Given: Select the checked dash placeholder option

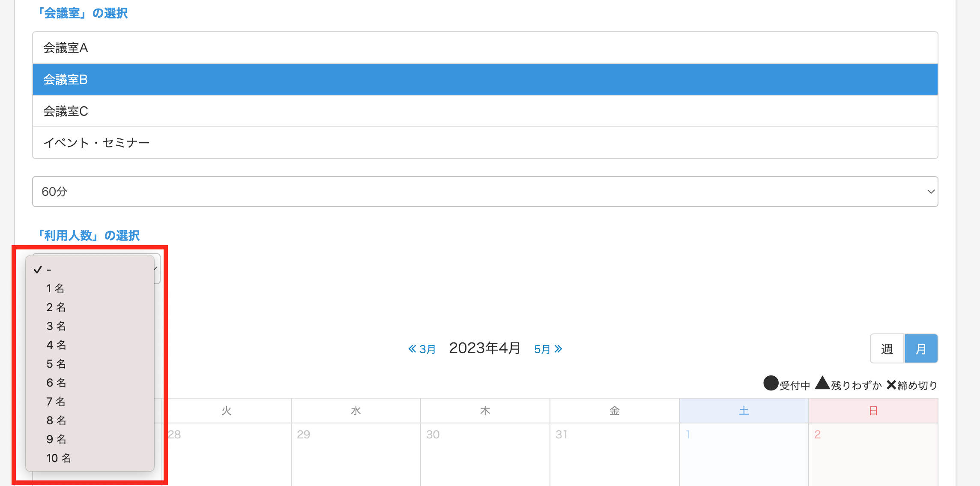Looking at the screenshot, I should point(49,270).
